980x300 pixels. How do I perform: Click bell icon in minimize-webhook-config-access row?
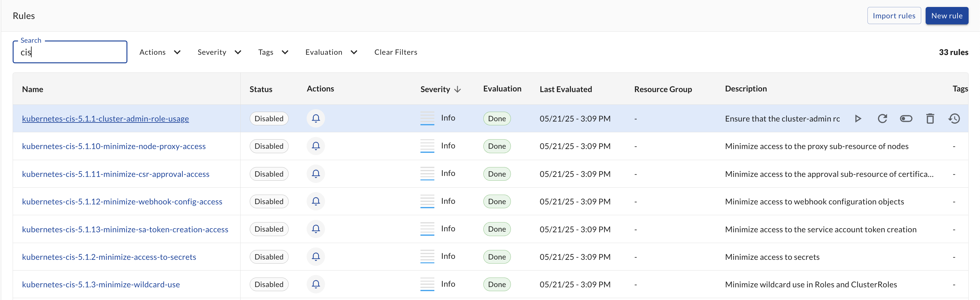(x=316, y=201)
